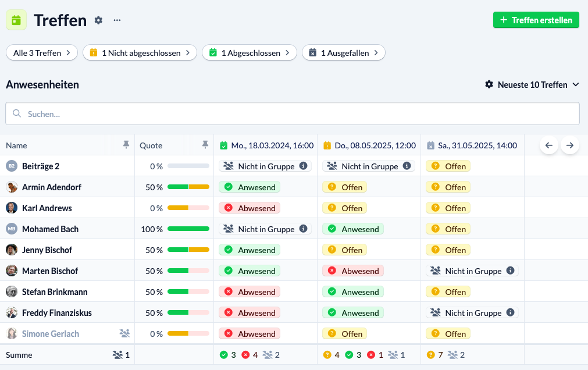Click the Quote column header

(151, 145)
